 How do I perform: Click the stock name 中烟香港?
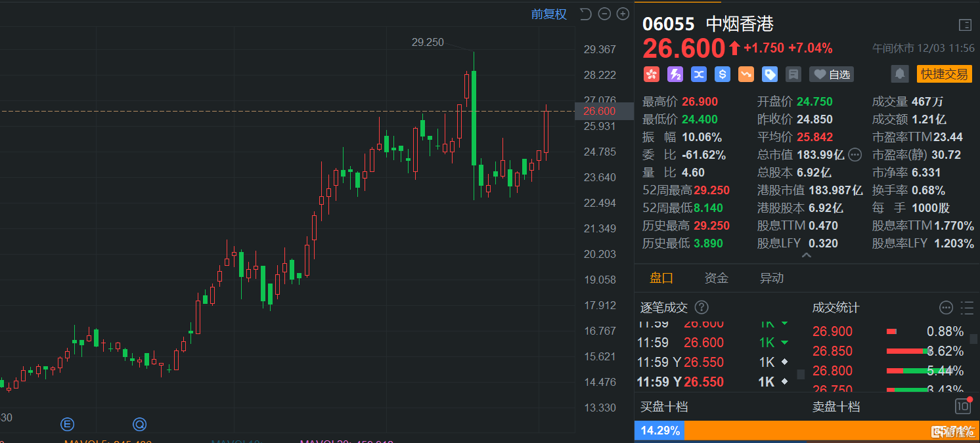(740, 24)
